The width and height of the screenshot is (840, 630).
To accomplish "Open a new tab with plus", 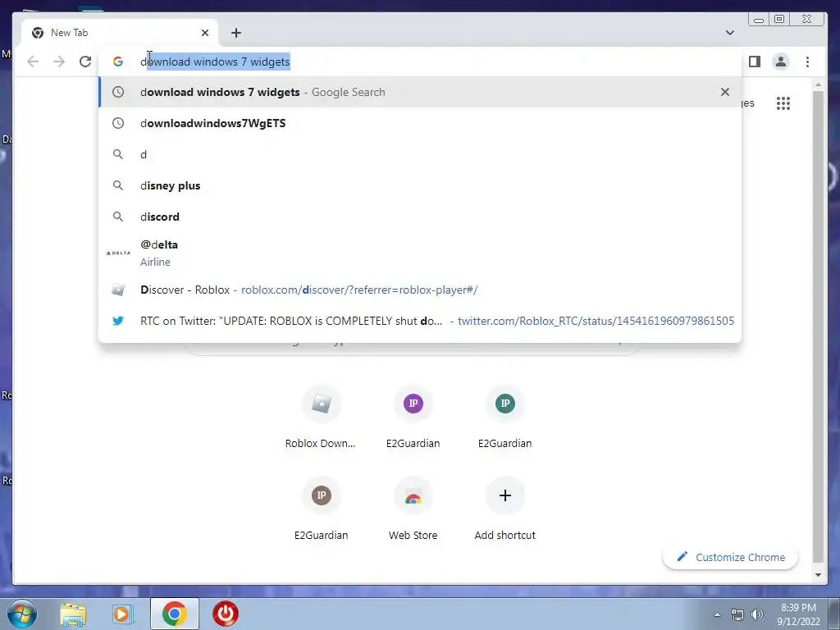I will tap(236, 33).
